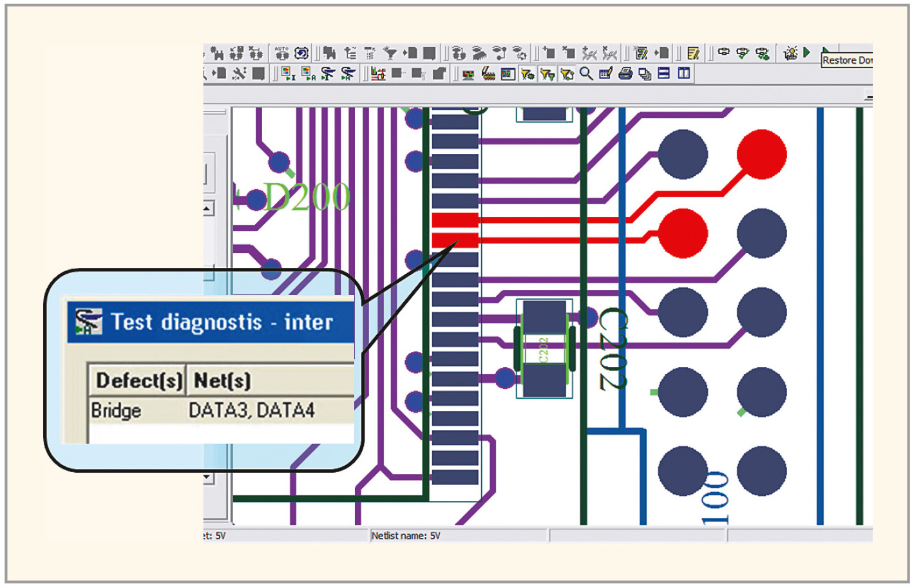Open the yellow notepad edit icon

pyautogui.click(x=693, y=53)
